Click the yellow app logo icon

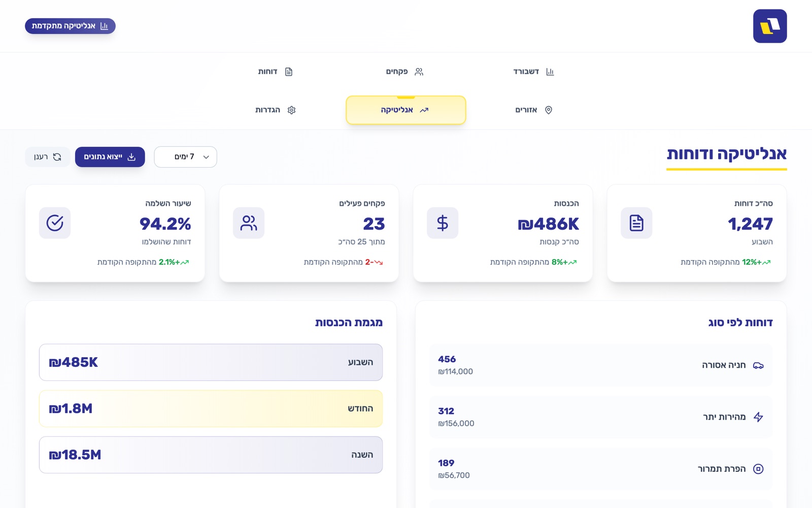pos(770,26)
